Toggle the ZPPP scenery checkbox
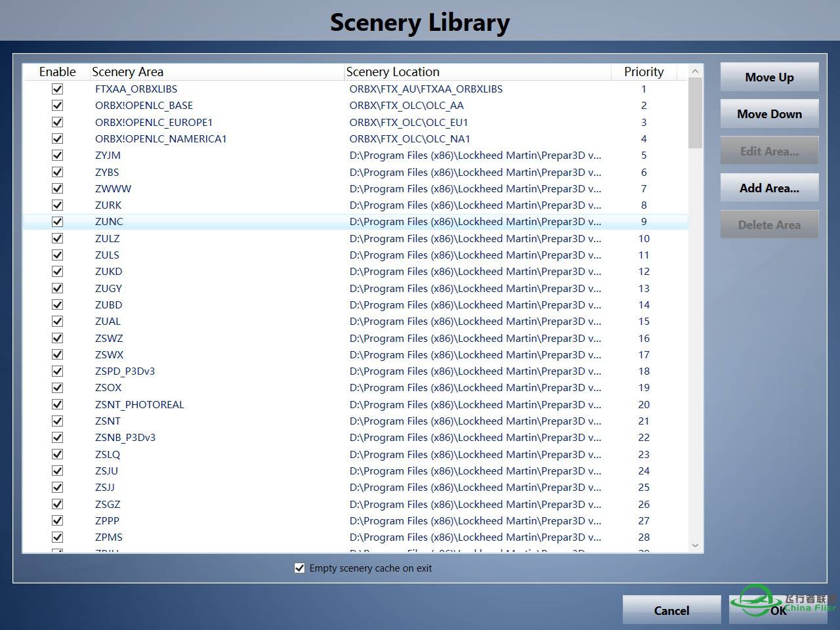Image resolution: width=840 pixels, height=630 pixels. pos(58,520)
